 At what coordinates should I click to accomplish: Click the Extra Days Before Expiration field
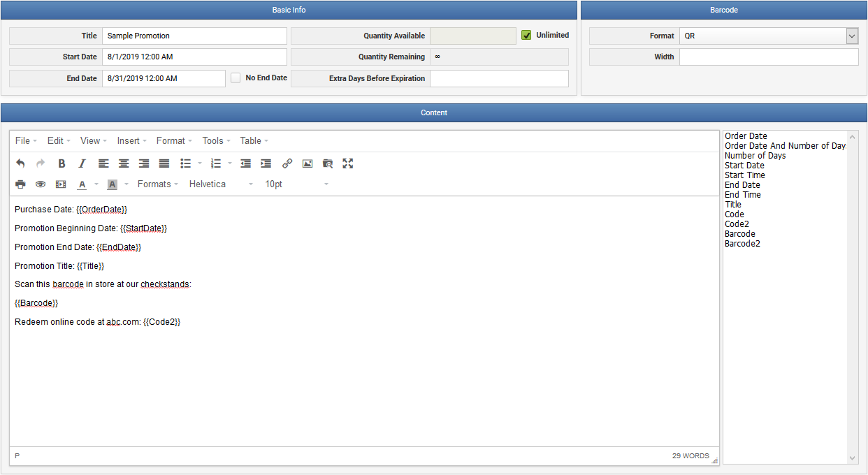point(499,78)
